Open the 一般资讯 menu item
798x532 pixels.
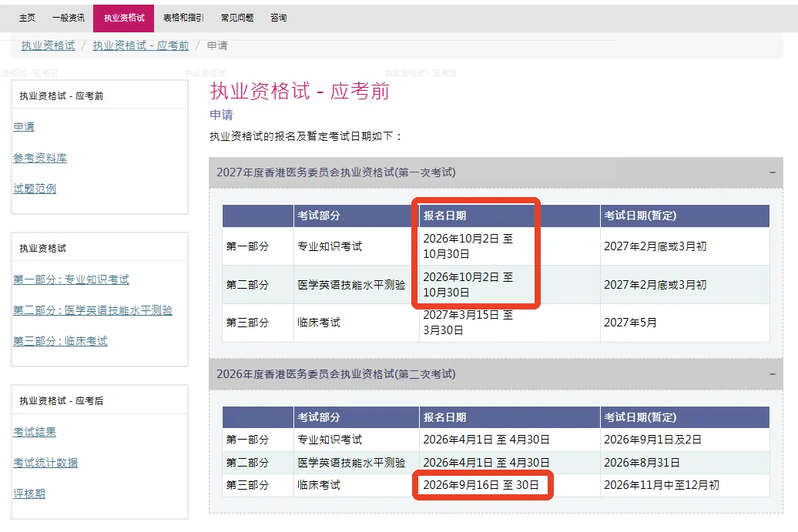[69, 18]
